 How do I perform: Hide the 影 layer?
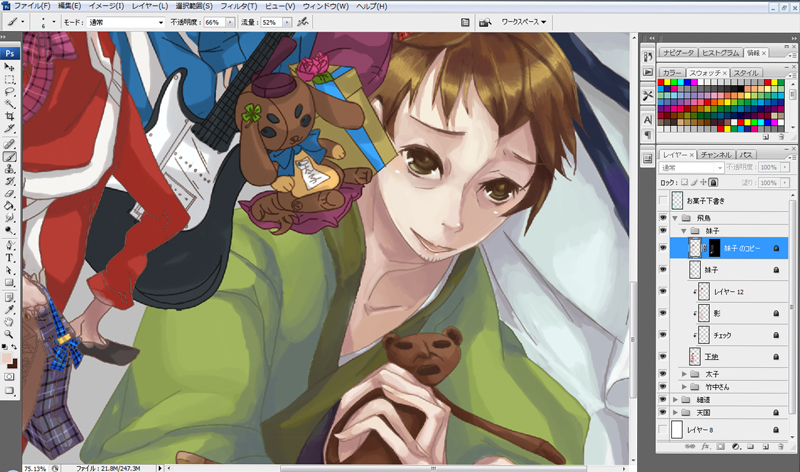(663, 313)
